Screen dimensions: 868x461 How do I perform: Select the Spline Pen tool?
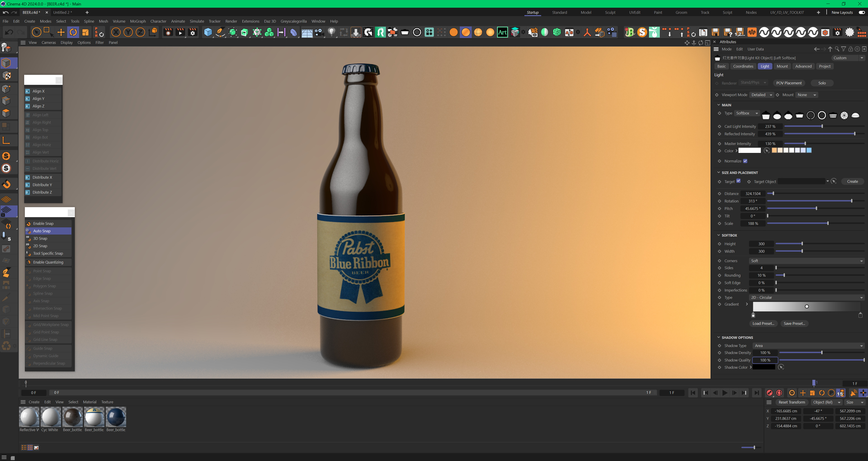tap(220, 32)
